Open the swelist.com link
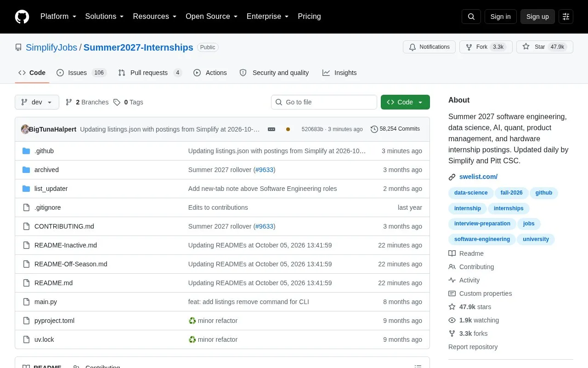 coord(478,177)
